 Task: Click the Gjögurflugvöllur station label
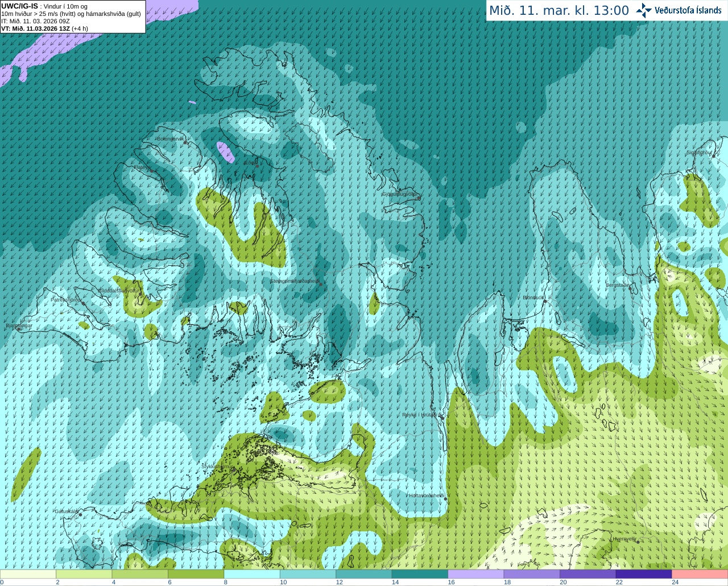(x=400, y=194)
